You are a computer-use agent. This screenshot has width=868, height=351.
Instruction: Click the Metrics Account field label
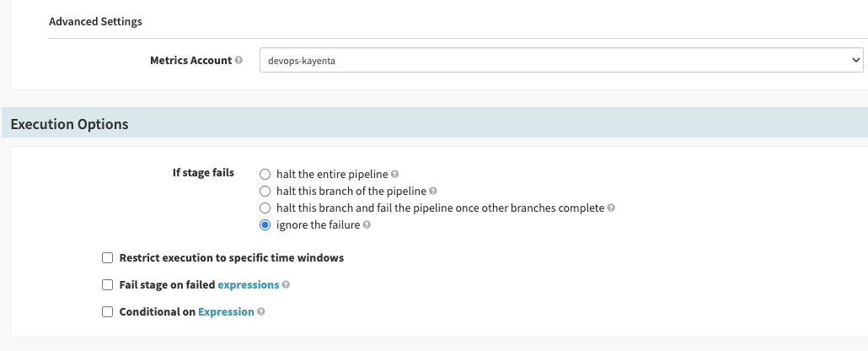pyautogui.click(x=190, y=61)
